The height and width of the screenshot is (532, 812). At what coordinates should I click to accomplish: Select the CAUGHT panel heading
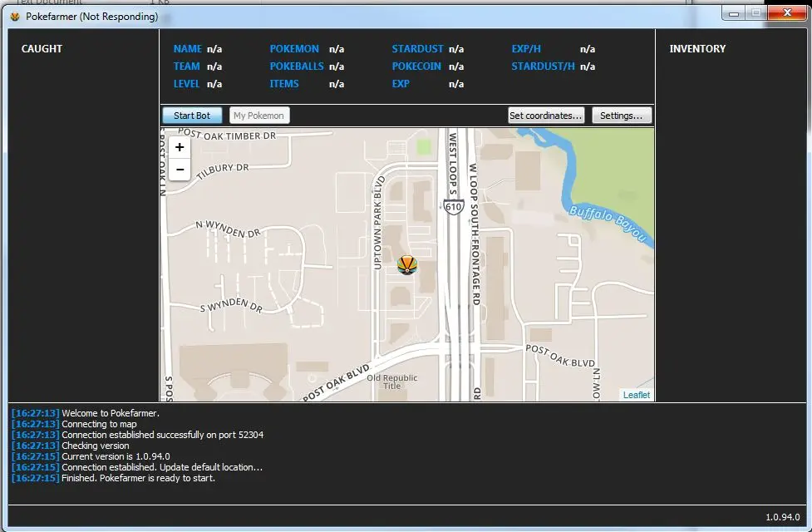(42, 49)
